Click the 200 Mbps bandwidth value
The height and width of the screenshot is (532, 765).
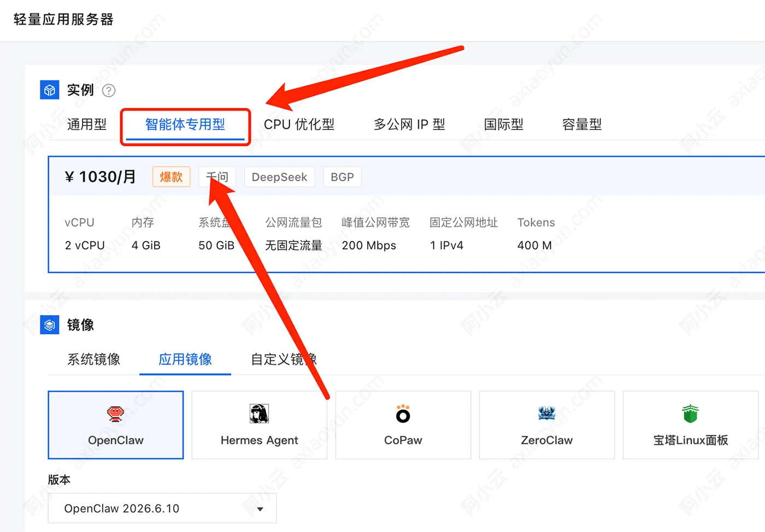(x=369, y=245)
